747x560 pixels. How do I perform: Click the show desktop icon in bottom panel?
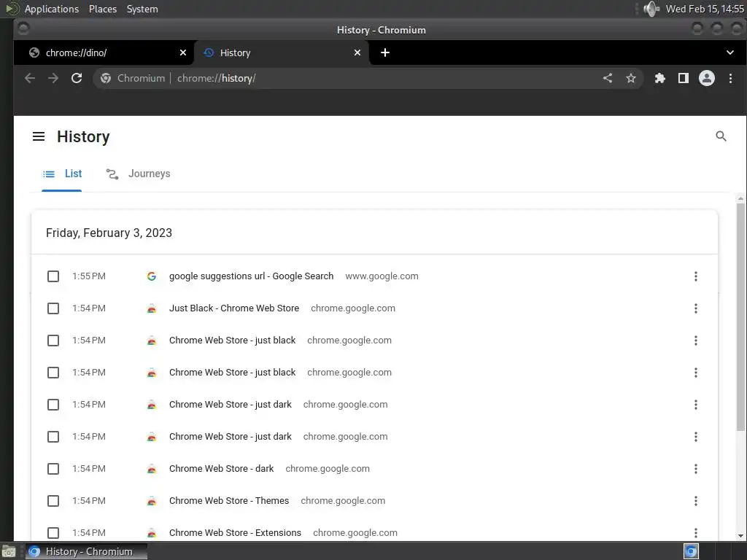click(9, 551)
